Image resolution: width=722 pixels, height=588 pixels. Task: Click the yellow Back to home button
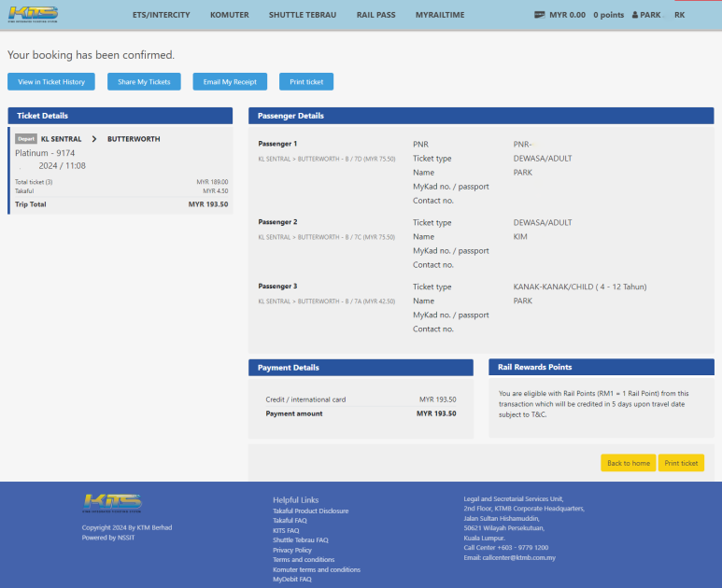629,463
